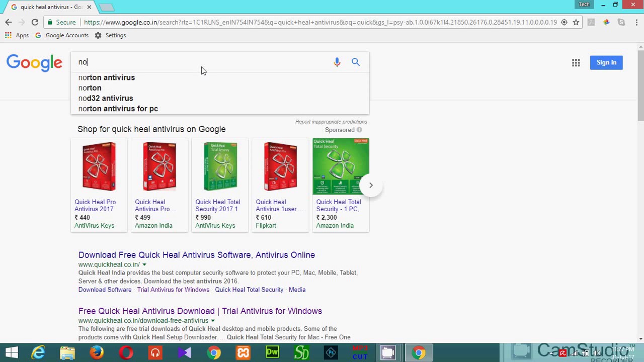Submit search with the magnifying glass icon
The height and width of the screenshot is (362, 644).
pyautogui.click(x=356, y=62)
